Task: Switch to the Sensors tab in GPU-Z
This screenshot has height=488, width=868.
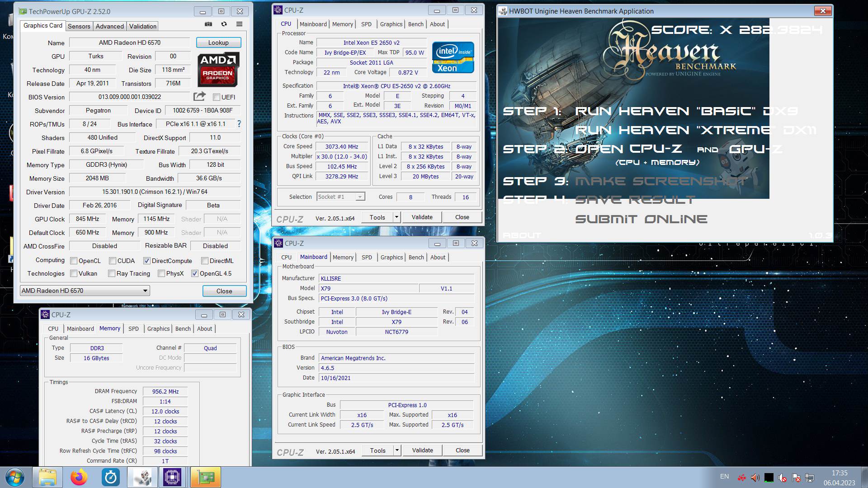Action: [79, 26]
